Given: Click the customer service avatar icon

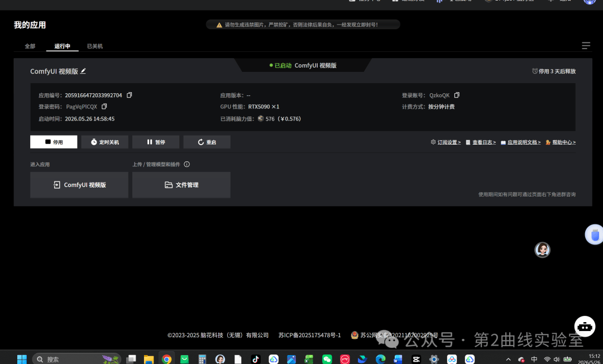Looking at the screenshot, I should (x=542, y=250).
